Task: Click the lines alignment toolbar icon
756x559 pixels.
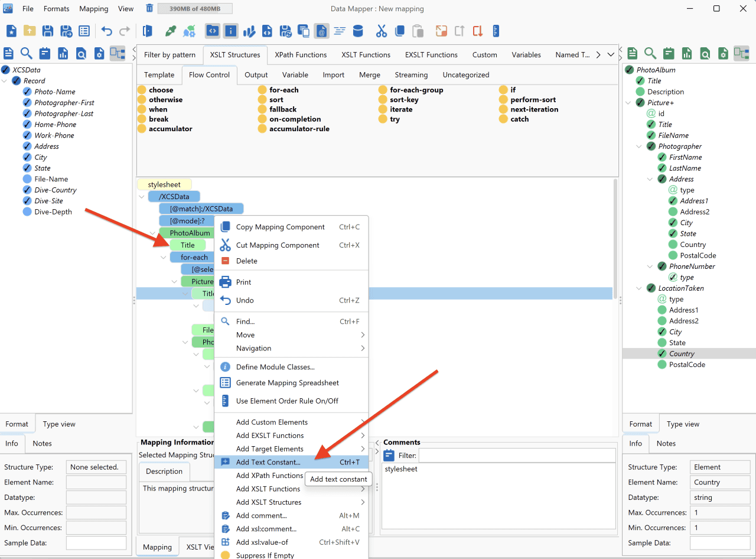Action: 340,31
